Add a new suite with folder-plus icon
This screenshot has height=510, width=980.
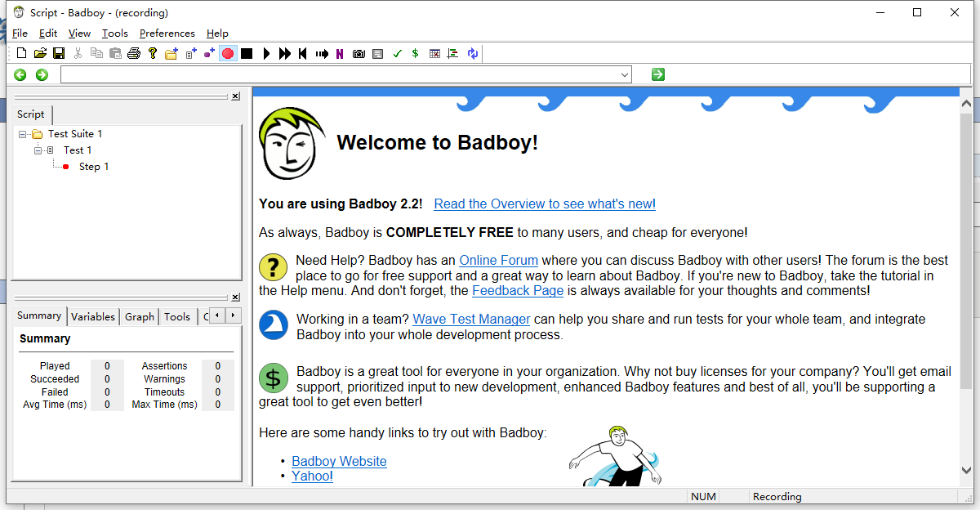(x=171, y=53)
